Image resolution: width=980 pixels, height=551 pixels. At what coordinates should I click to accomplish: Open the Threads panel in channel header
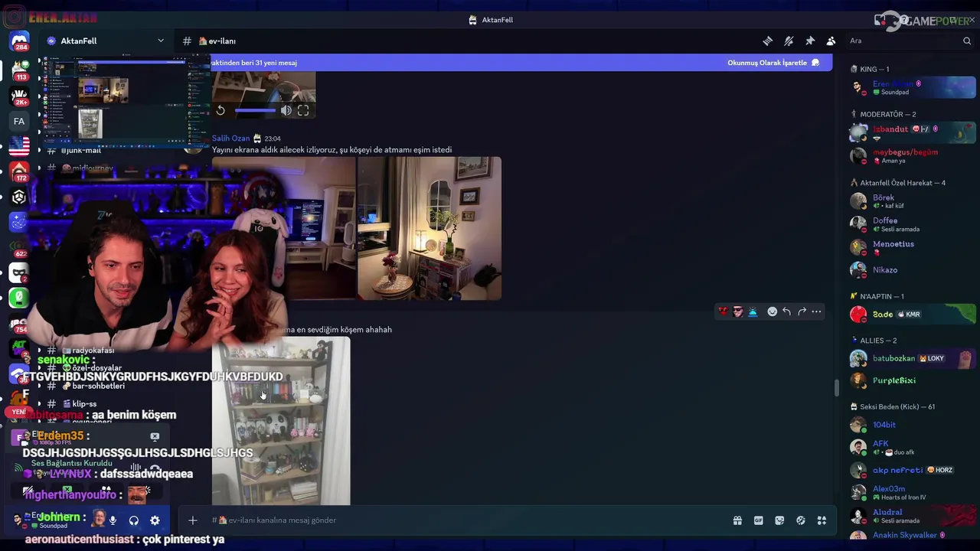[x=767, y=41]
